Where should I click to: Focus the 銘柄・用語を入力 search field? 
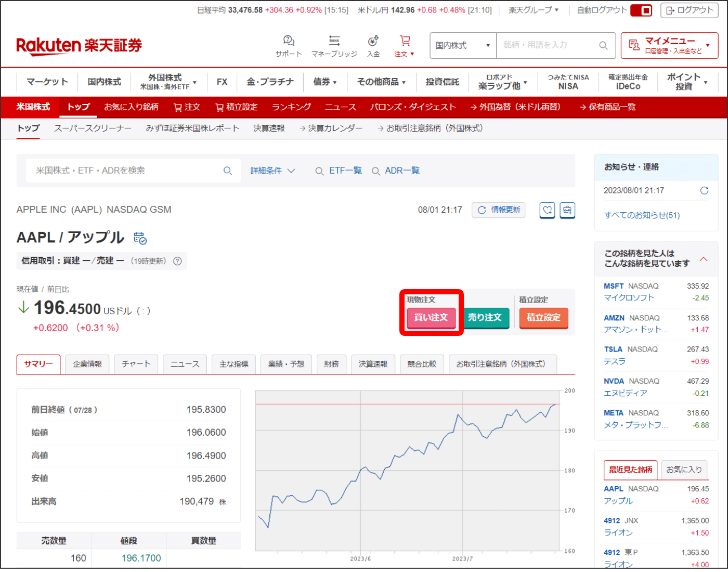click(x=549, y=46)
